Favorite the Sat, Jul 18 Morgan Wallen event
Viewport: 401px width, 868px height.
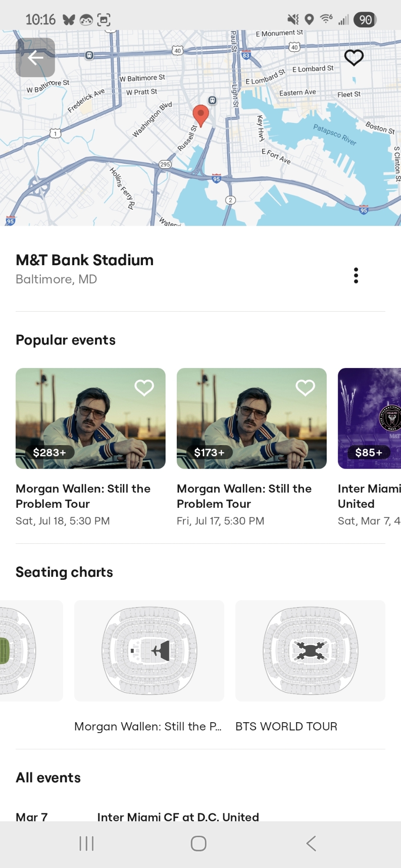(144, 388)
